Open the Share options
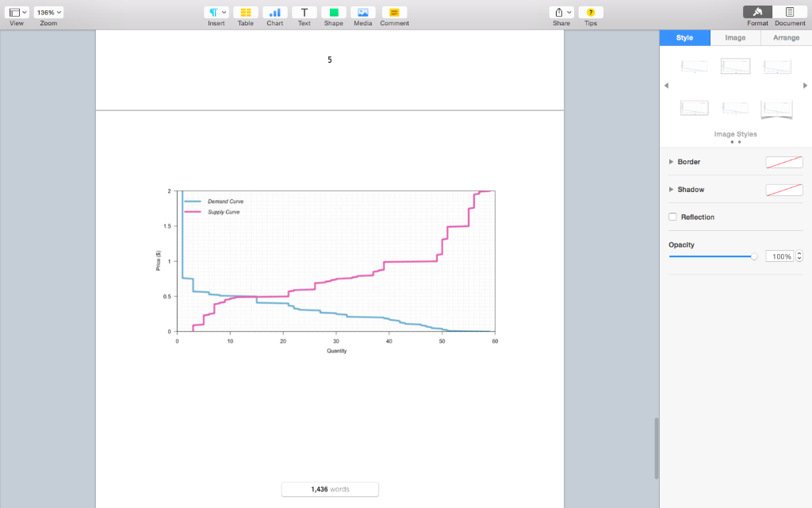 (x=561, y=12)
